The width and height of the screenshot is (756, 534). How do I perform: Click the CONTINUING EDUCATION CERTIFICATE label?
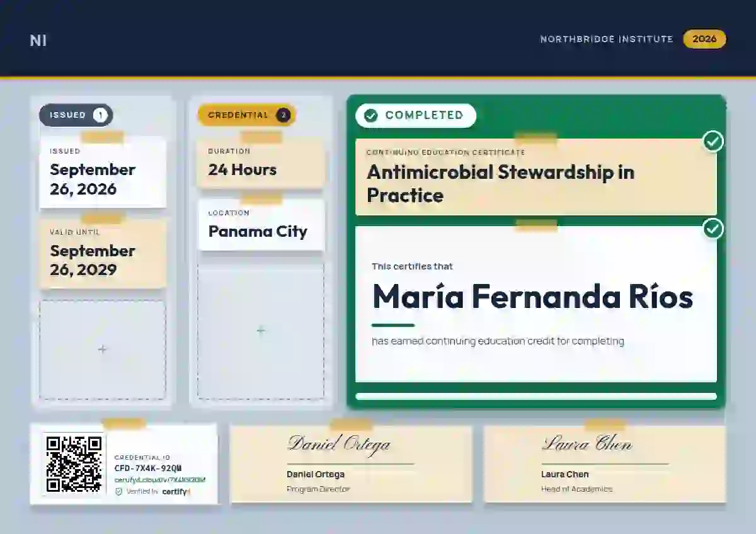point(445,152)
